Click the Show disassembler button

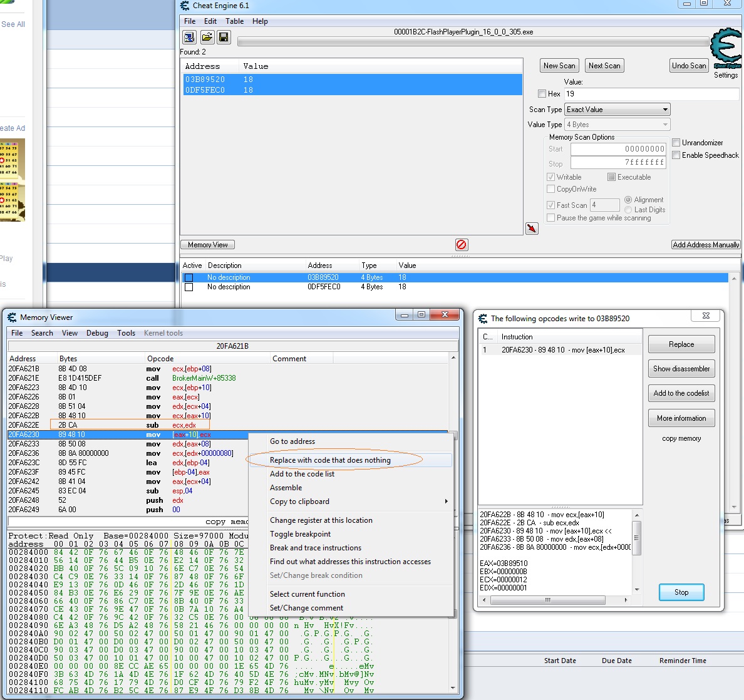point(681,369)
